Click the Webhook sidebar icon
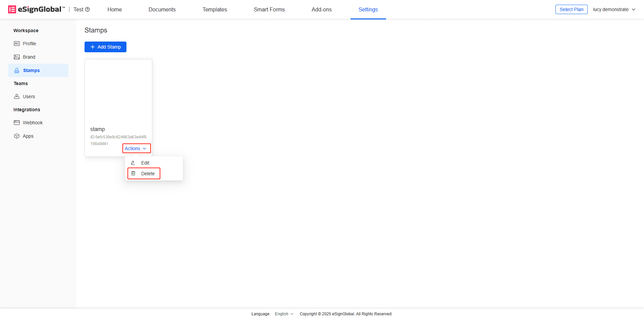The width and height of the screenshot is (644, 319). coord(17,123)
